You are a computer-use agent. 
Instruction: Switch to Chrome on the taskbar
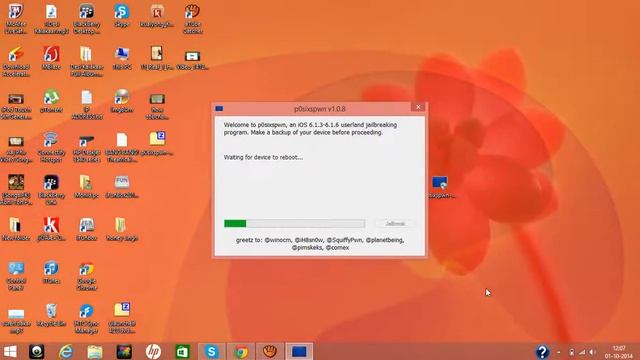pyautogui.click(x=241, y=351)
